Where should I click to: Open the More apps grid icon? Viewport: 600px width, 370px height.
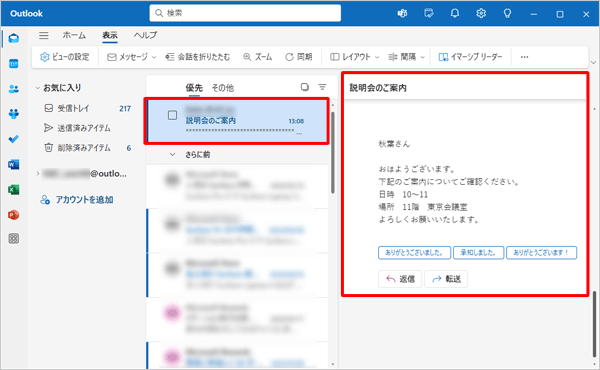(14, 239)
